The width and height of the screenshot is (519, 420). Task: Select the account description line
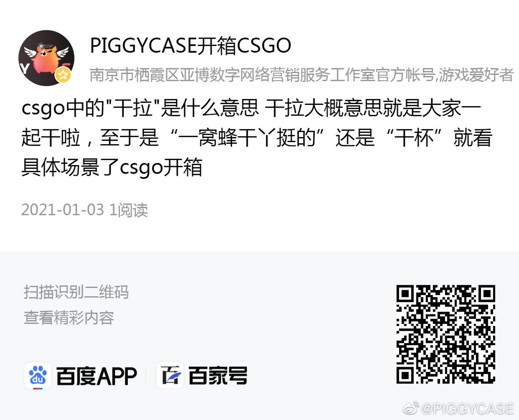click(x=301, y=75)
